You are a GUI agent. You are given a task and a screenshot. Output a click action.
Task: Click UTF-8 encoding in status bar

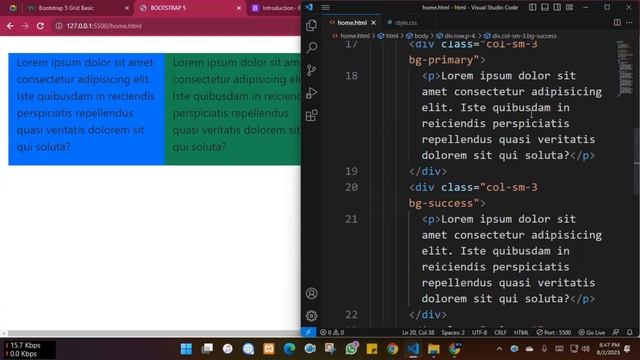pyautogui.click(x=479, y=333)
